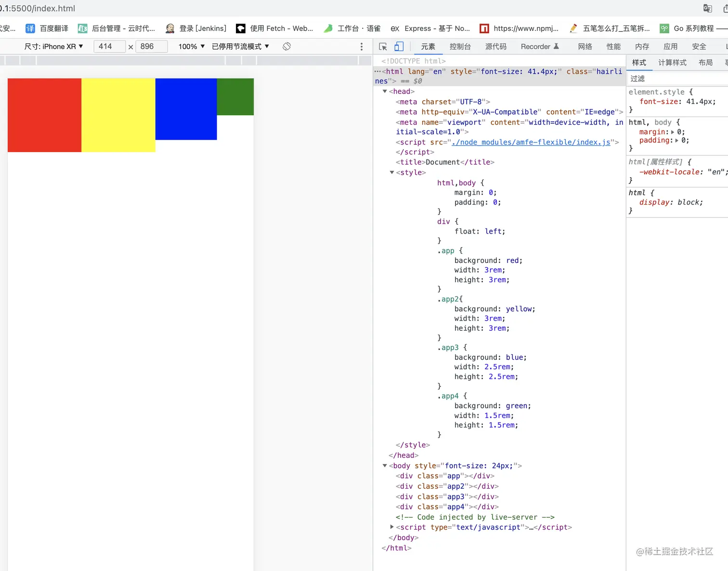Click the red box in the page preview
The width and height of the screenshot is (728, 571).
click(44, 115)
